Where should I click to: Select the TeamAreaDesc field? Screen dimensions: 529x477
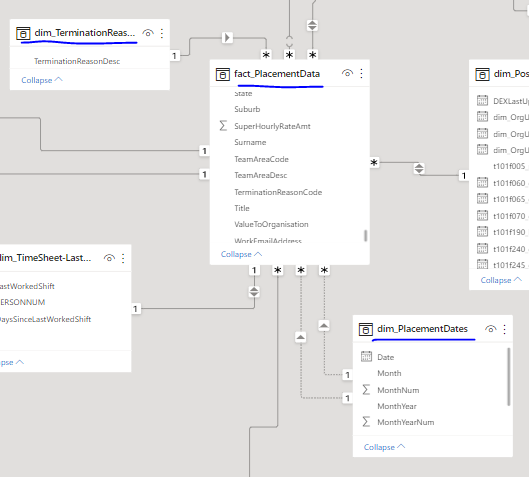(260, 175)
